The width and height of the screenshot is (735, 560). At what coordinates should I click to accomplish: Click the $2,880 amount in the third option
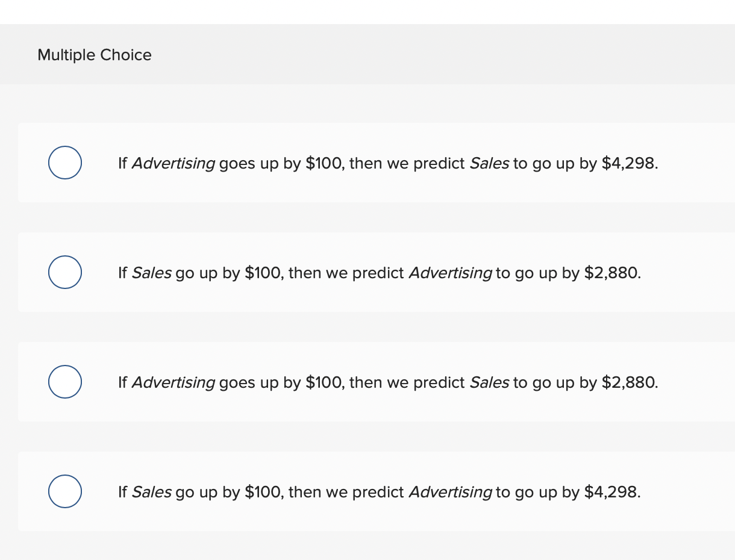pos(630,383)
